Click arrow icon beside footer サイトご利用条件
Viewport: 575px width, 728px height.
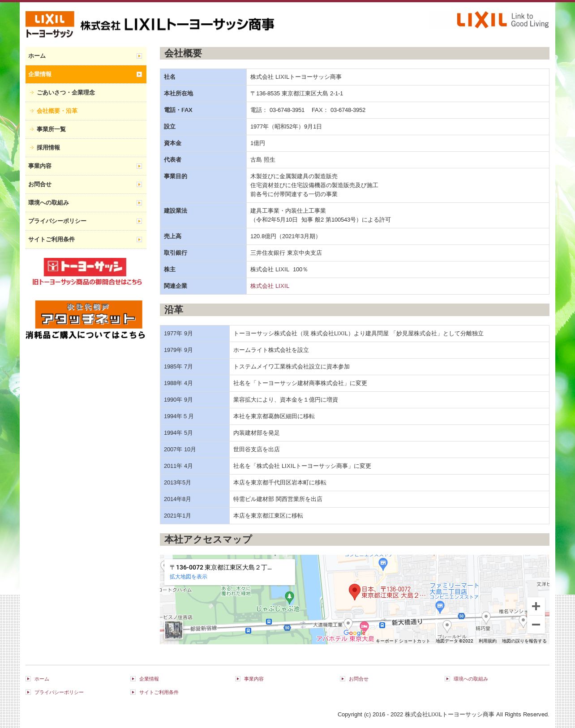tap(133, 692)
